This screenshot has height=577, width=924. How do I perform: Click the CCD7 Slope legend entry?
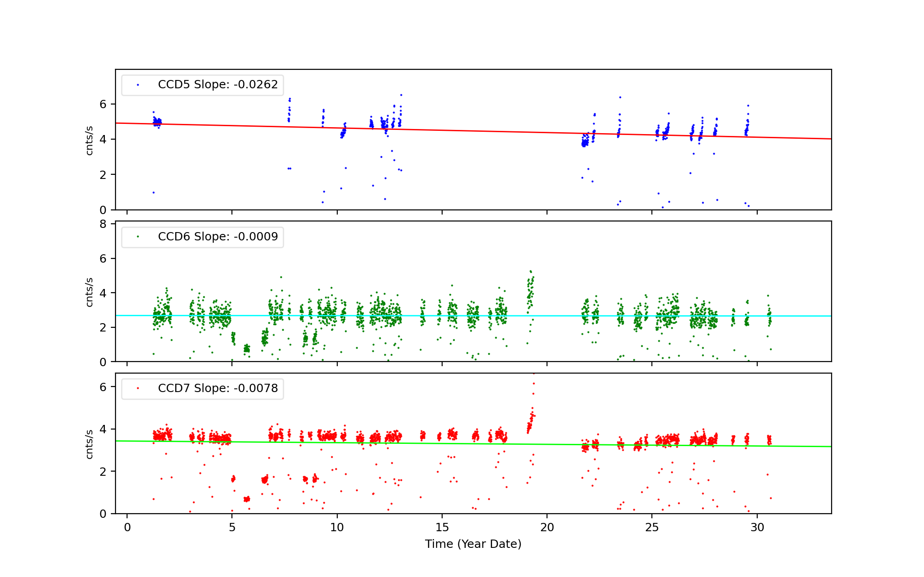(218, 388)
